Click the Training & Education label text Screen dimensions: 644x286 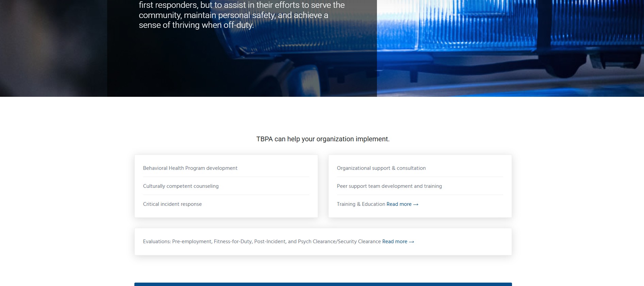[x=361, y=204]
